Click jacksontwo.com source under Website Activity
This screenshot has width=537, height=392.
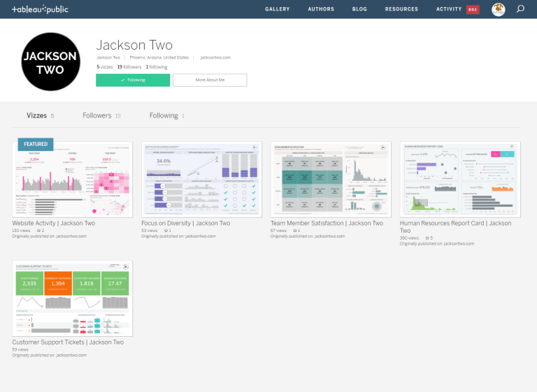point(71,236)
